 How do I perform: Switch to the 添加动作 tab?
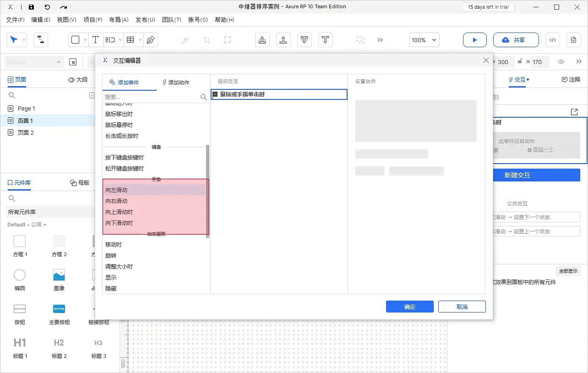click(x=176, y=82)
